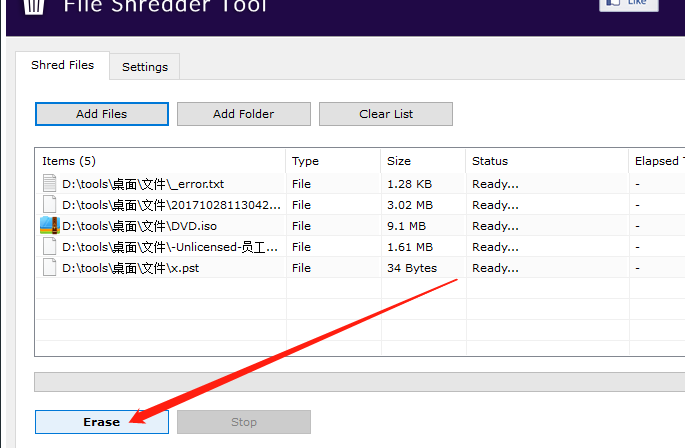Select the row D:\tools\桌面\文件\_error.txt

click(360, 184)
